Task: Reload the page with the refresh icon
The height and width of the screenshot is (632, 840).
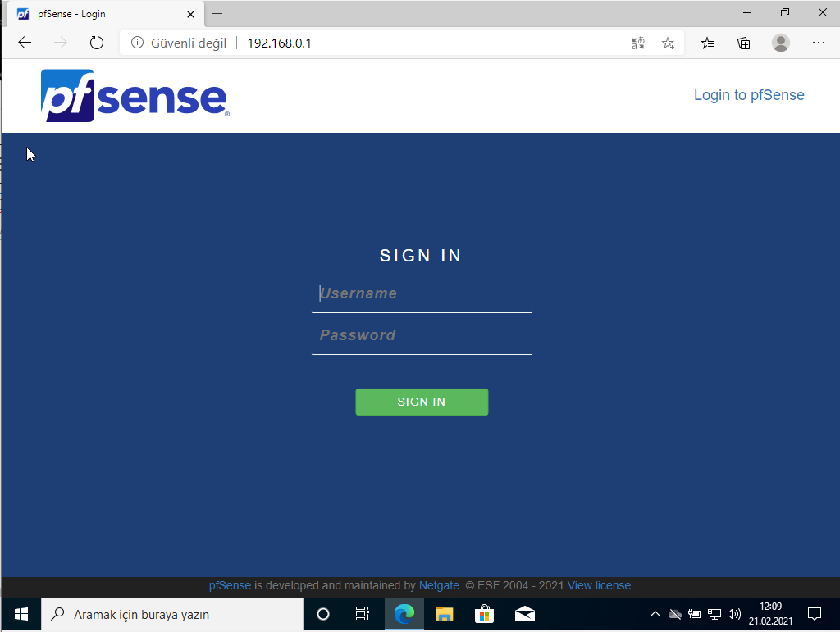Action: [x=97, y=43]
